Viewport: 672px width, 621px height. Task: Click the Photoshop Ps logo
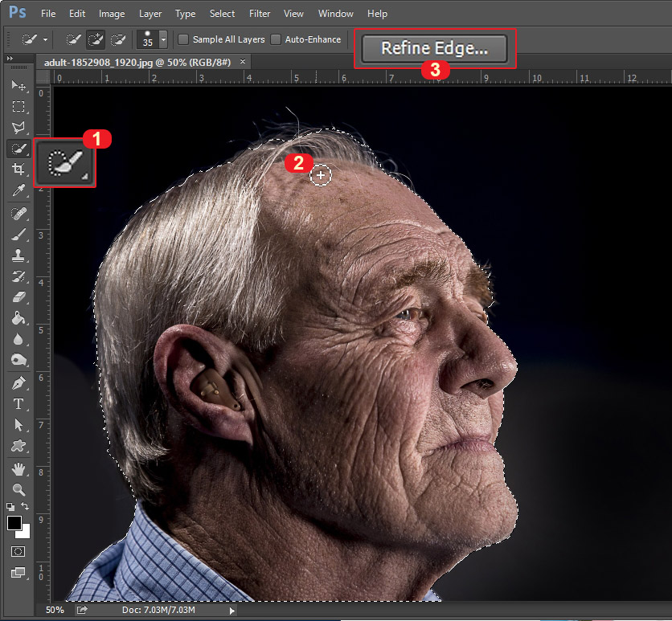[x=18, y=11]
